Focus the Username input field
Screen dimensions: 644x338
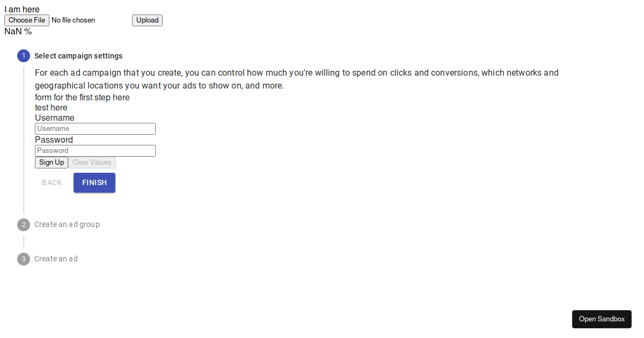(x=95, y=129)
